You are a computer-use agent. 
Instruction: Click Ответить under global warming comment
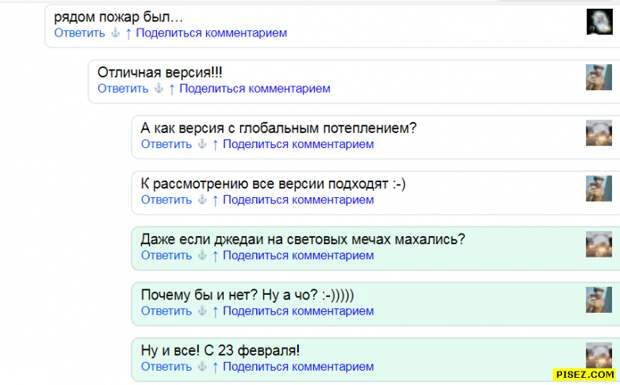point(166,144)
